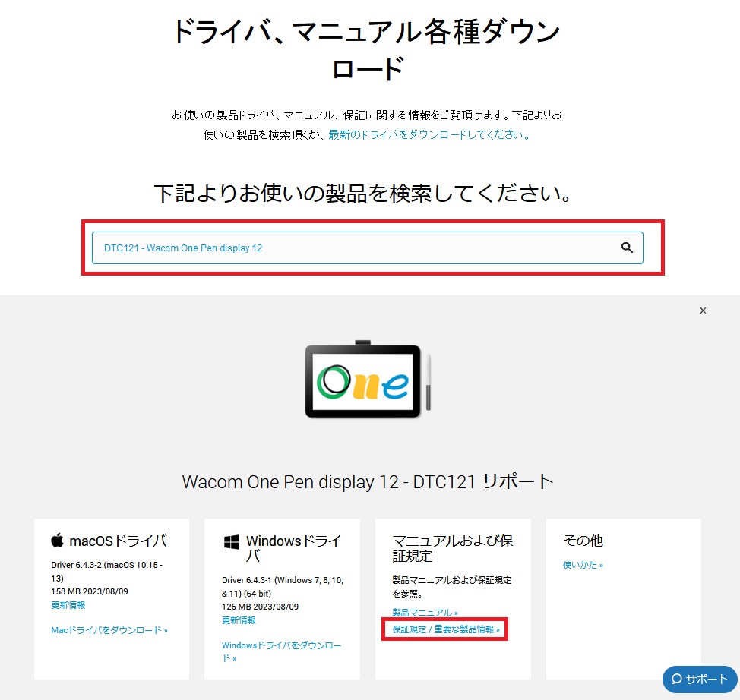This screenshot has width=740, height=700.
Task: Open the サポート chat button
Action: 700,680
